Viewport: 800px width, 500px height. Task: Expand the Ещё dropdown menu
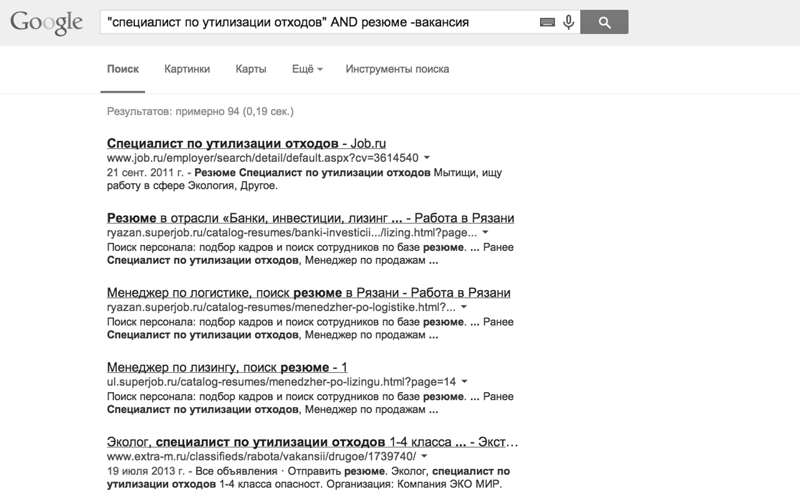click(307, 69)
